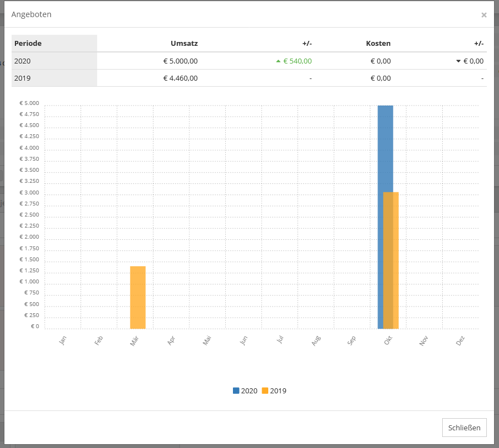Screen dimensions: 499x448
Task: Click the Mär axis label
Action: [x=135, y=341]
